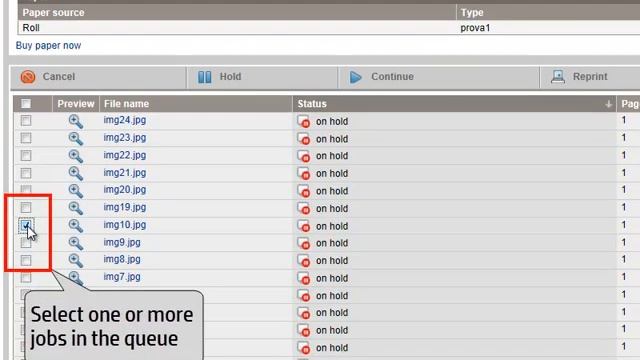Preview img23.jpg with the magnifier icon

pyautogui.click(x=76, y=139)
